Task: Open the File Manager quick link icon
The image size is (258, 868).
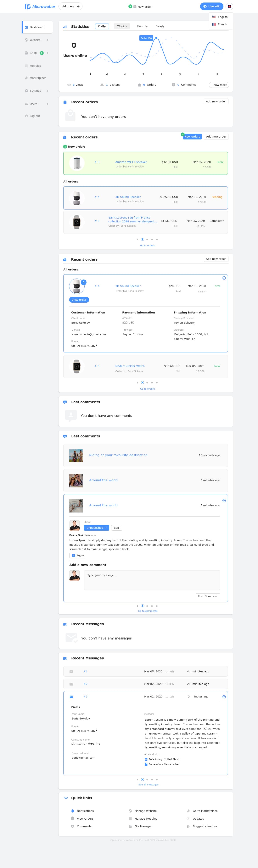Action: [x=130, y=826]
